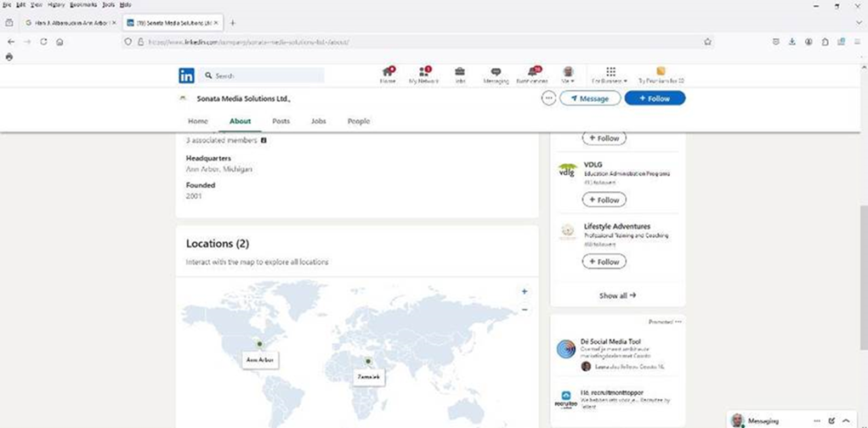
Task: Open Messaging bar three-dots options
Action: pyautogui.click(x=817, y=421)
